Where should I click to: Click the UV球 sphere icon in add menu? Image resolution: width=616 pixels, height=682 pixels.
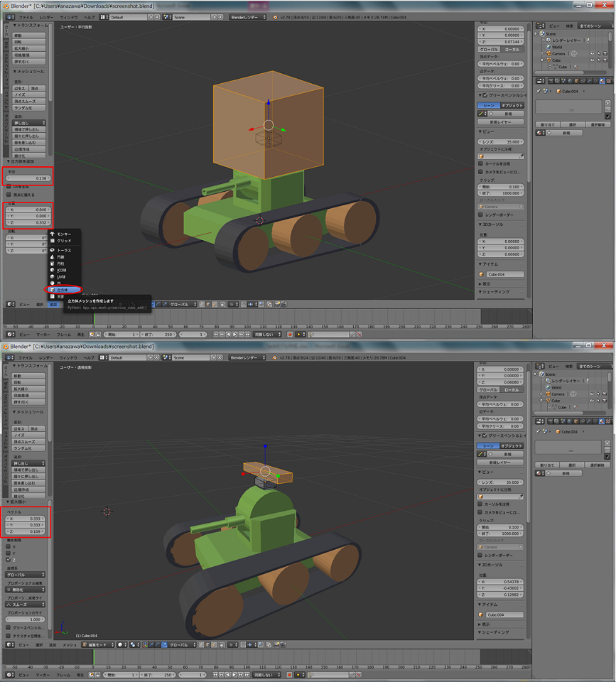pyautogui.click(x=53, y=276)
